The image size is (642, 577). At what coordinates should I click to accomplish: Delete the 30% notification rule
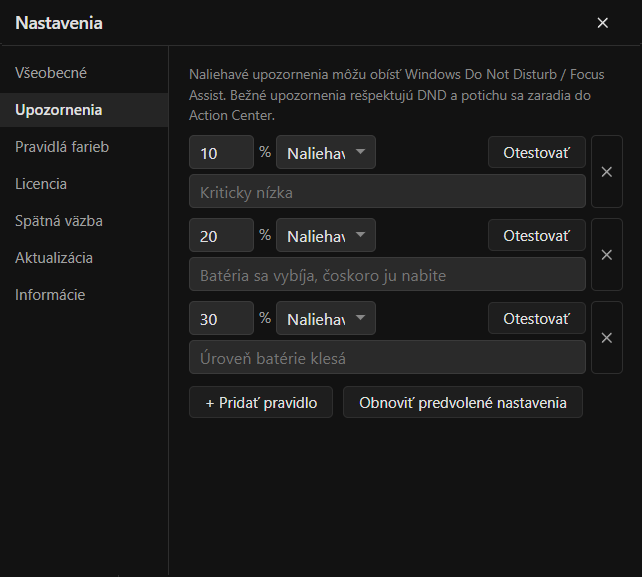[607, 338]
